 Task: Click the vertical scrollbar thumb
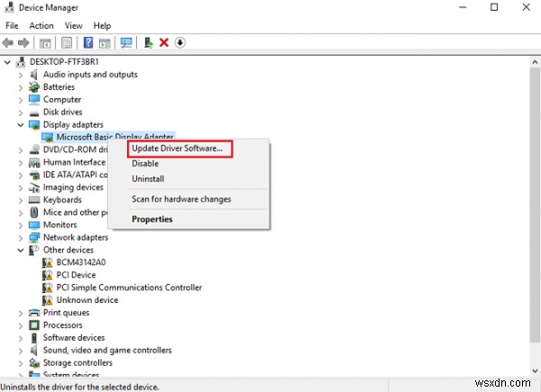tap(535, 205)
